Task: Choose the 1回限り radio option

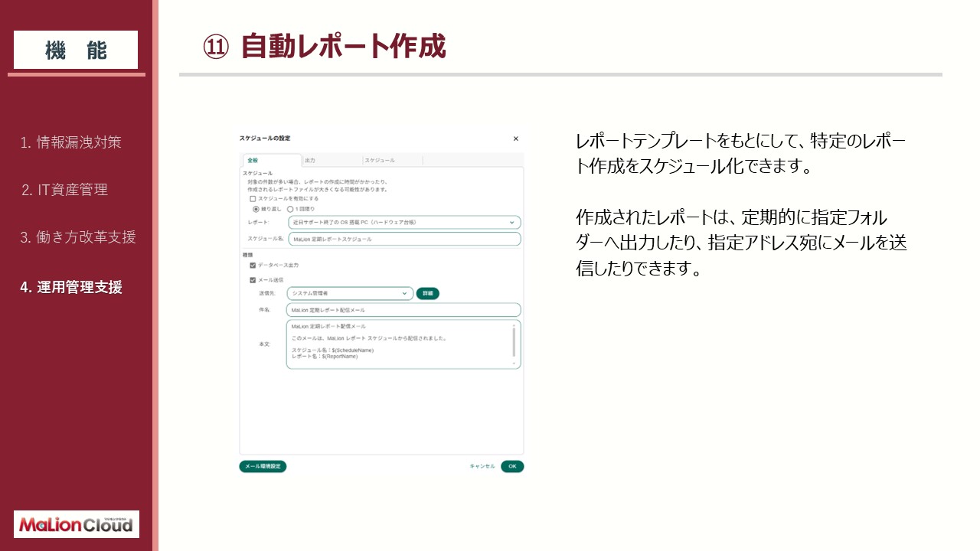Action: click(290, 208)
